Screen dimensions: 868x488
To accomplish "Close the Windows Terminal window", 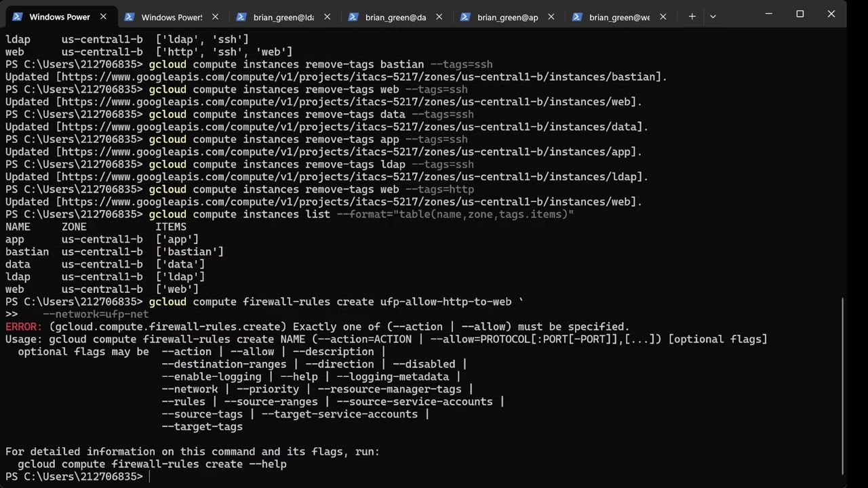I will pyautogui.click(x=831, y=14).
